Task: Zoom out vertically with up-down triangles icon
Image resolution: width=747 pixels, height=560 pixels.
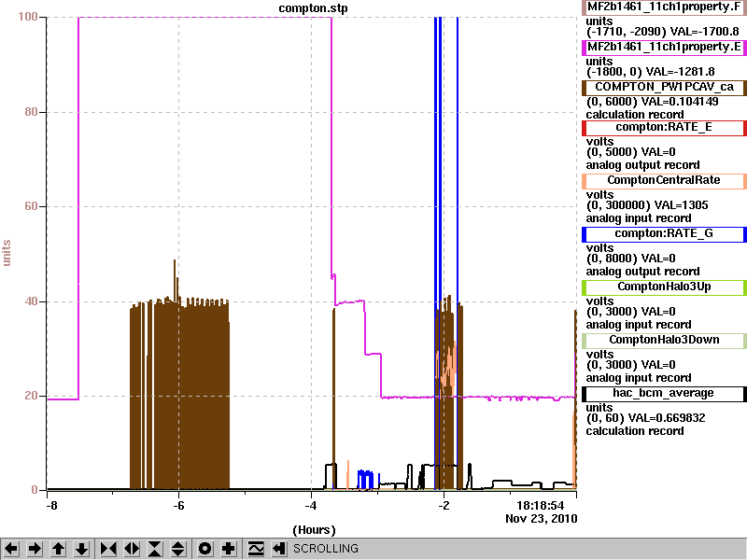Action: pos(178,549)
